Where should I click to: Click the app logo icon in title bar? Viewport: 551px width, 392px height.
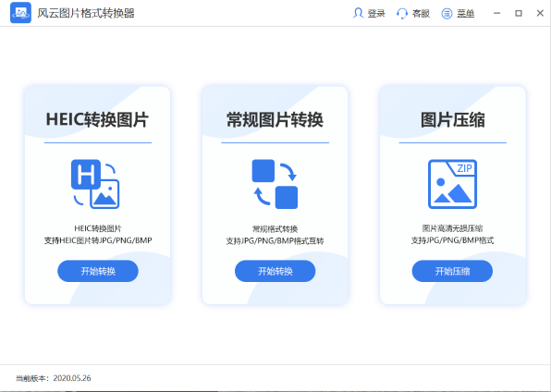(20, 13)
